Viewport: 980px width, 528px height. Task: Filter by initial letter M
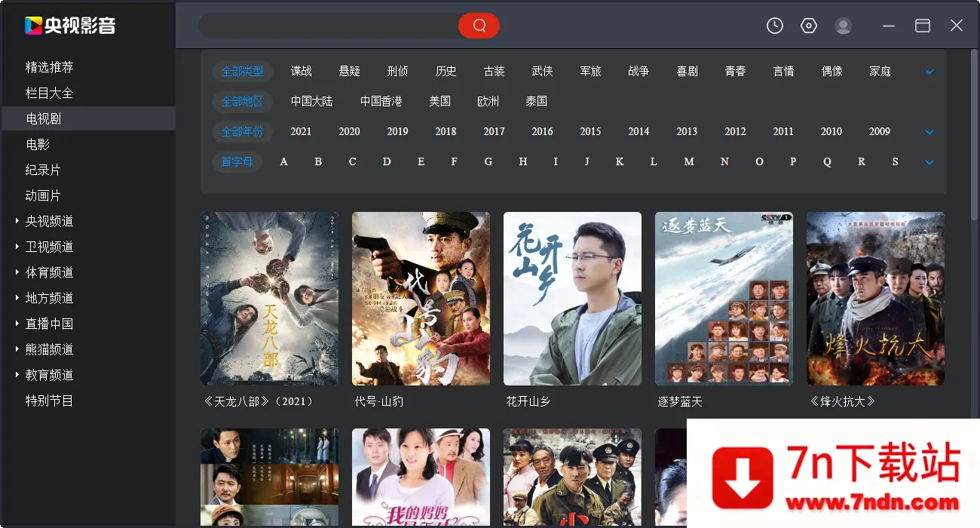(689, 161)
